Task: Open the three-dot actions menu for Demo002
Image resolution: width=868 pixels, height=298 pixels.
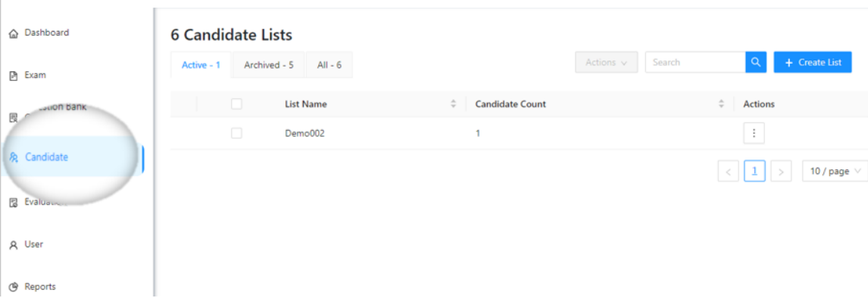Action: [754, 133]
